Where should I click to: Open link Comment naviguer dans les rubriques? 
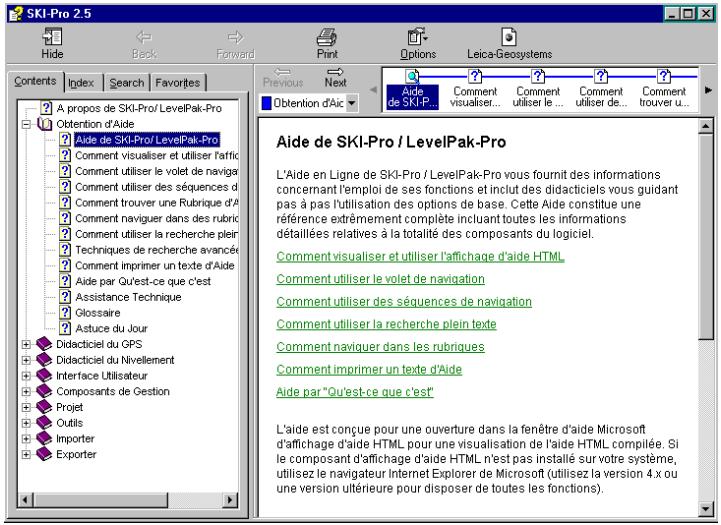pos(380,346)
